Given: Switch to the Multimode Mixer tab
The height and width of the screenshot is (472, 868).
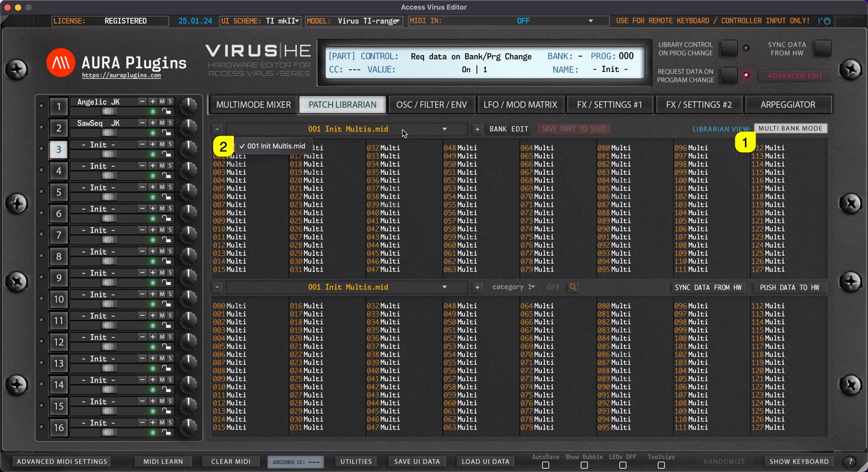Looking at the screenshot, I should [x=254, y=105].
